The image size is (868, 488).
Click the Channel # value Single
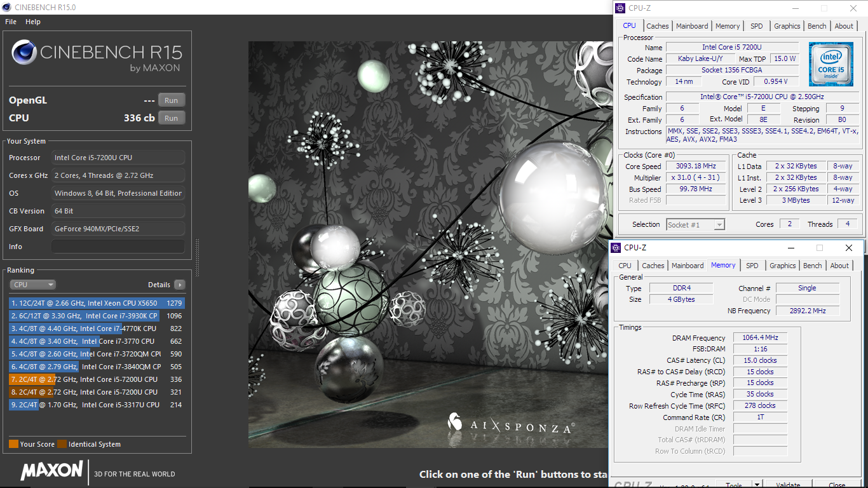click(x=807, y=288)
